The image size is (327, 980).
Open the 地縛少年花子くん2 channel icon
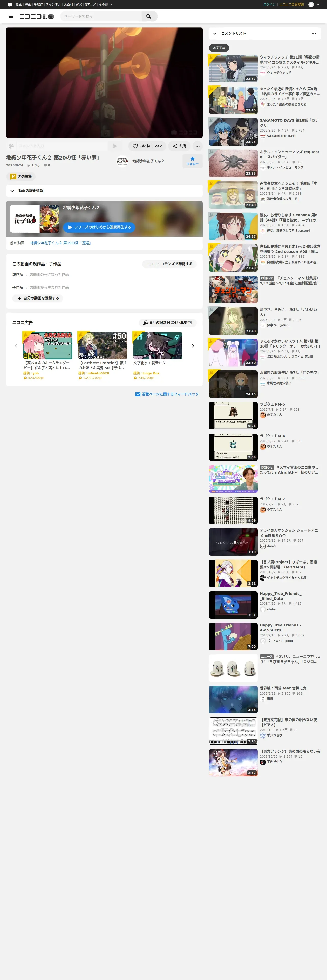pos(122,161)
